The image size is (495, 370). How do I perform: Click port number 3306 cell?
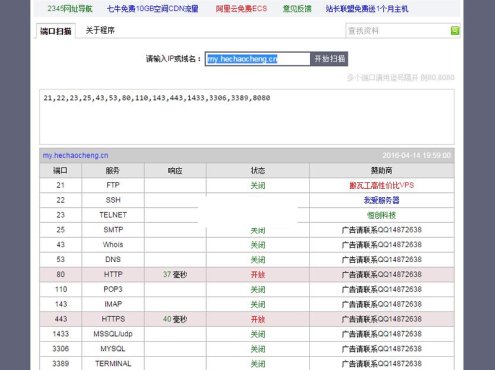pos(60,349)
